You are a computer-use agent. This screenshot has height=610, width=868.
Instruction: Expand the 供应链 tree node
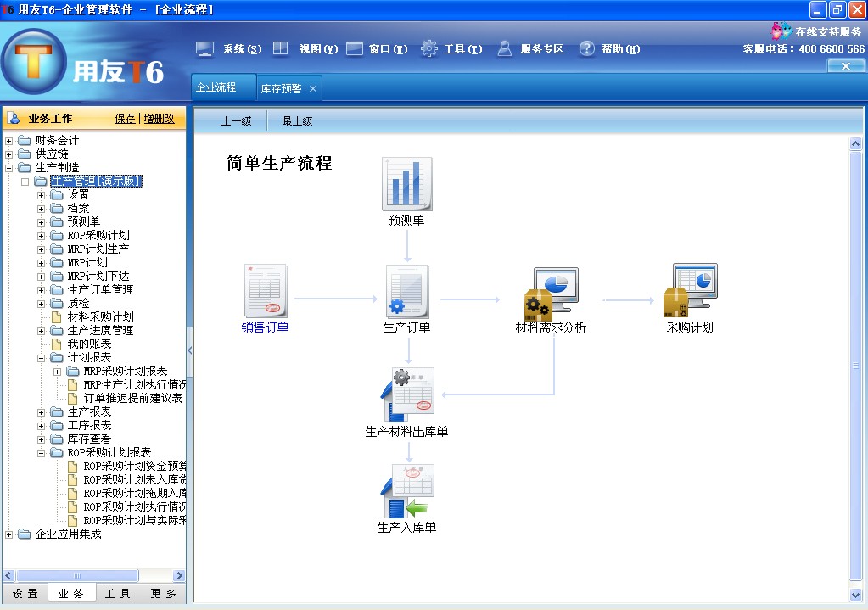point(8,154)
